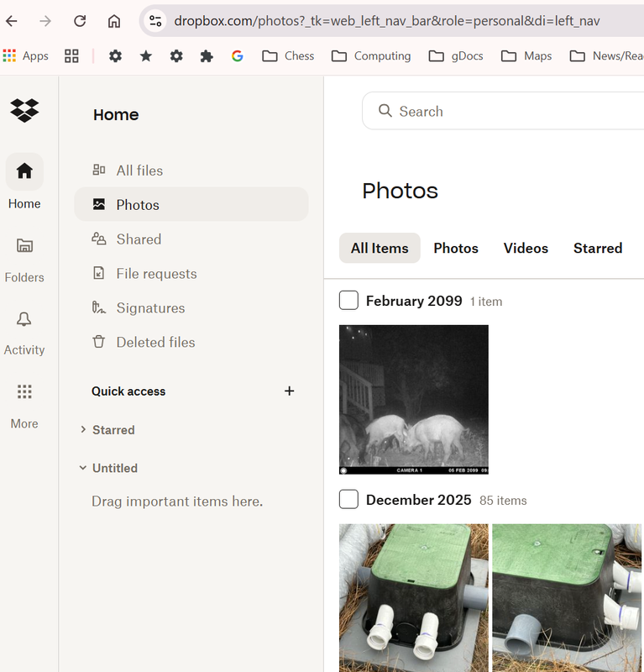Viewport: 644px width, 672px height.
Task: Click the plus icon beside Quick access
Action: click(290, 391)
